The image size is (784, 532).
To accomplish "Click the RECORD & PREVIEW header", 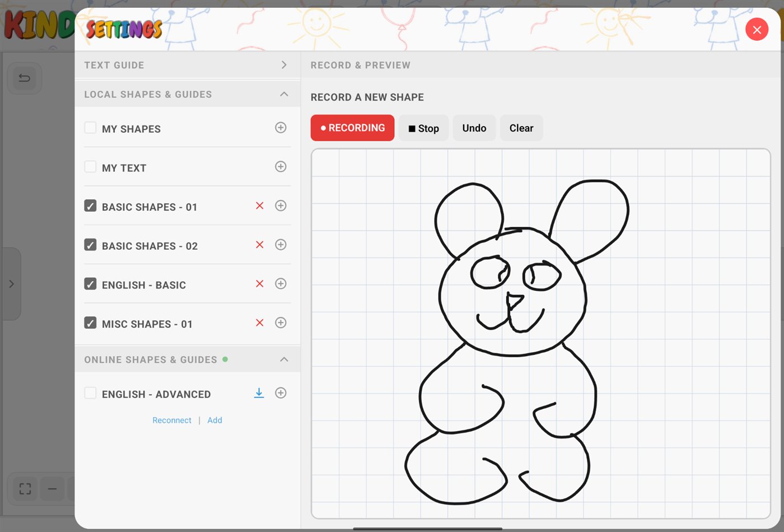I will click(x=361, y=65).
